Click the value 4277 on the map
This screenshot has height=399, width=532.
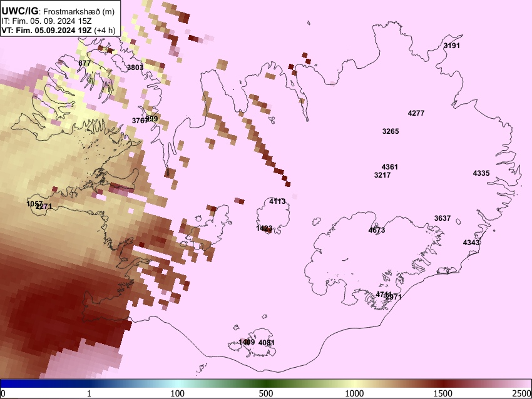[416, 113]
